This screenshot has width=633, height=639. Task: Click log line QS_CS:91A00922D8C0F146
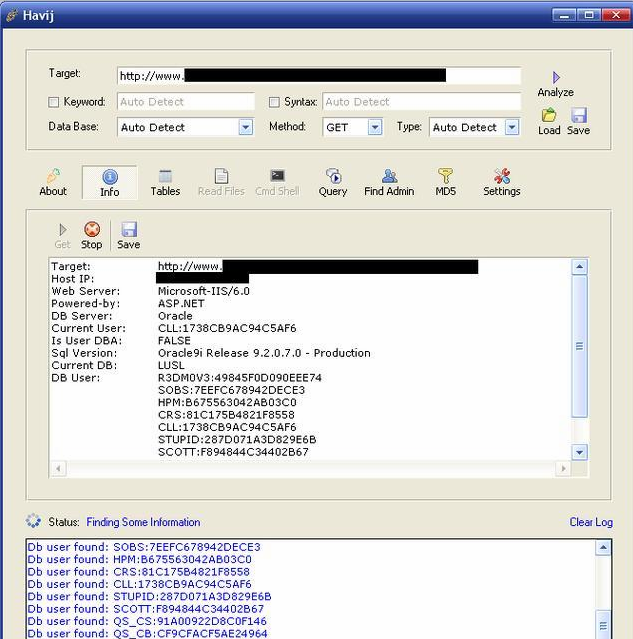coord(147,621)
